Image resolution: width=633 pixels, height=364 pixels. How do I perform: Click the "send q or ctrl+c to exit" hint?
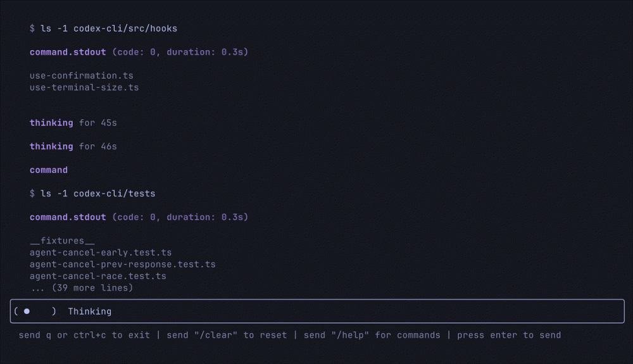pyautogui.click(x=84, y=335)
